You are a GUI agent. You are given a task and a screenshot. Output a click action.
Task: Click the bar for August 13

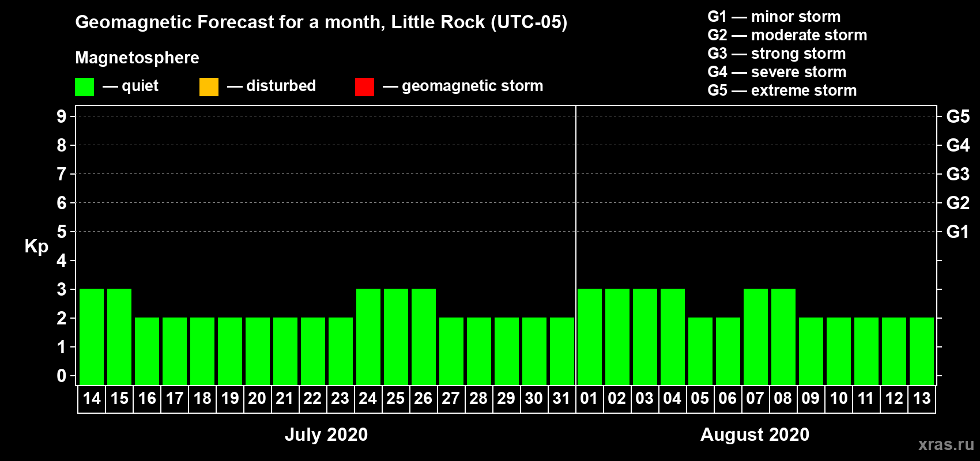point(922,351)
